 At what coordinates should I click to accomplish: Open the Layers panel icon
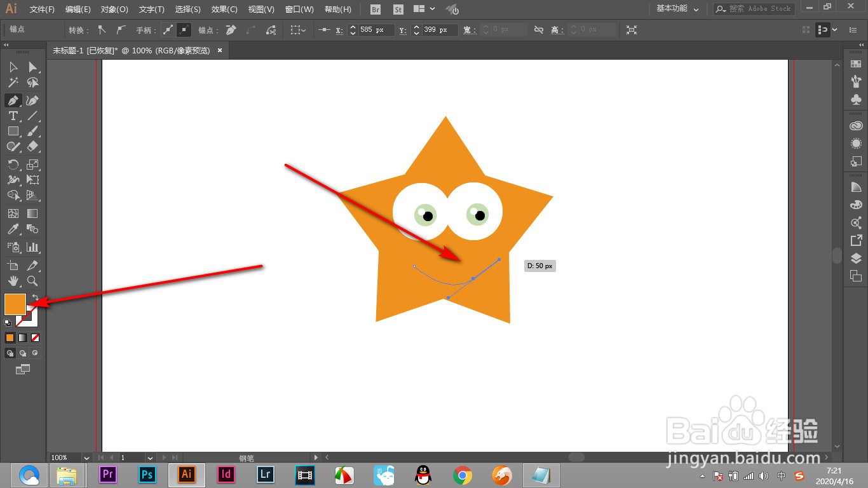click(x=856, y=258)
